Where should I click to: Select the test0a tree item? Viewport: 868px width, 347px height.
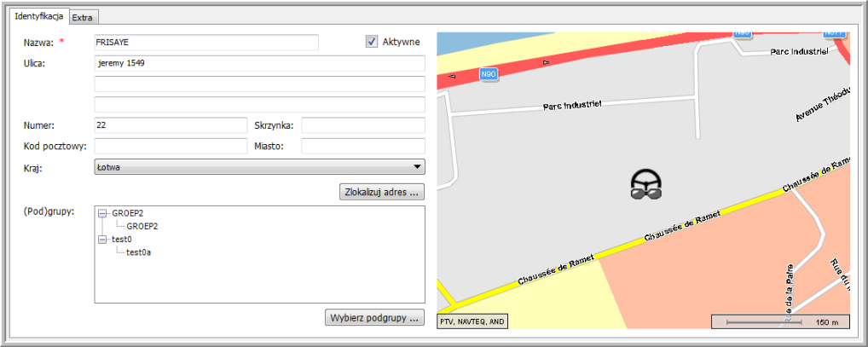pos(139,252)
